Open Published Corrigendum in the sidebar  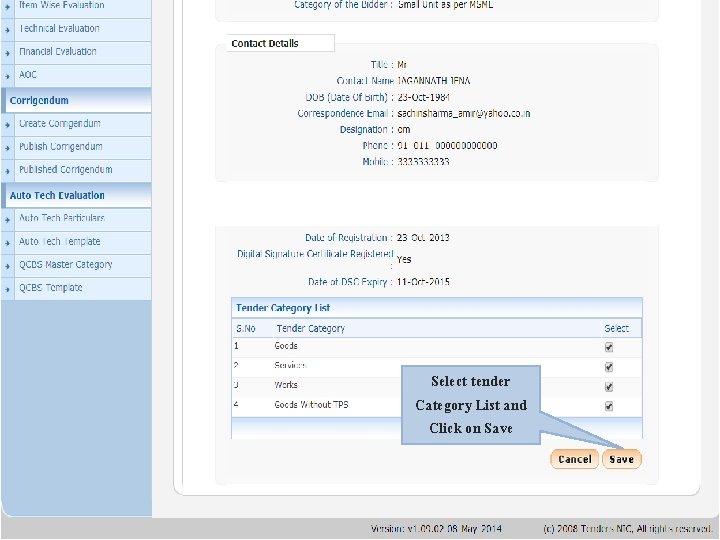[x=66, y=169]
